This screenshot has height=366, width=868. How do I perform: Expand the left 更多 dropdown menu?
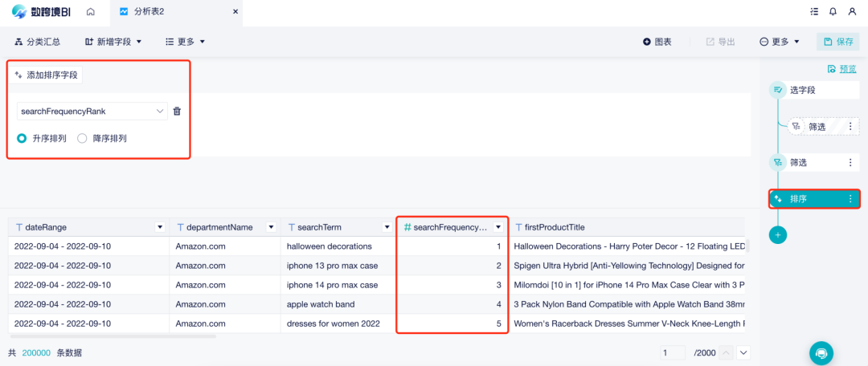tap(186, 42)
